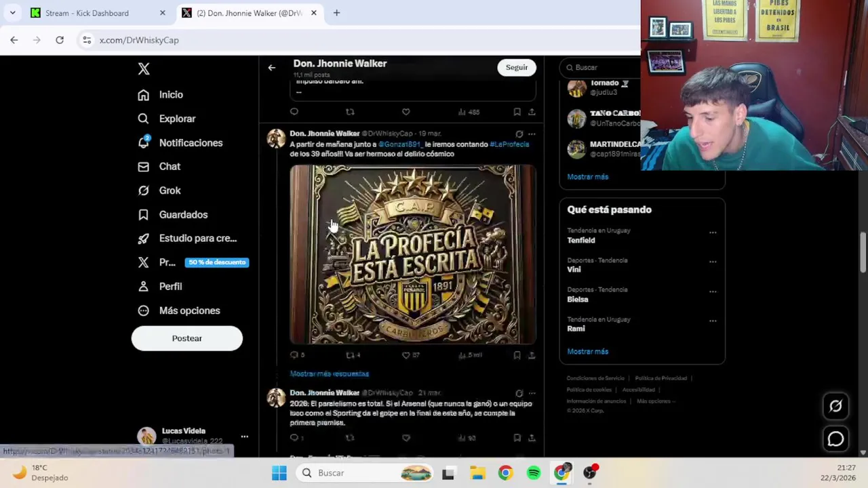Open the tab search dropdown arrow

click(x=12, y=13)
